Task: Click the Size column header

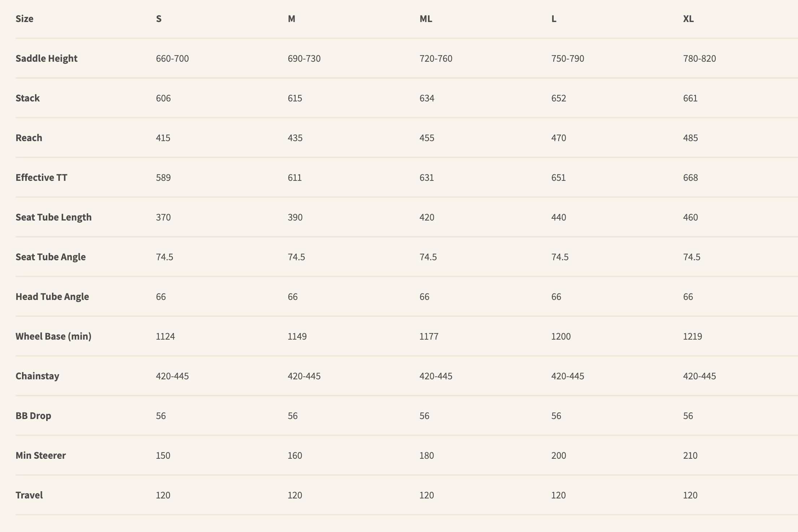Action: [25, 19]
